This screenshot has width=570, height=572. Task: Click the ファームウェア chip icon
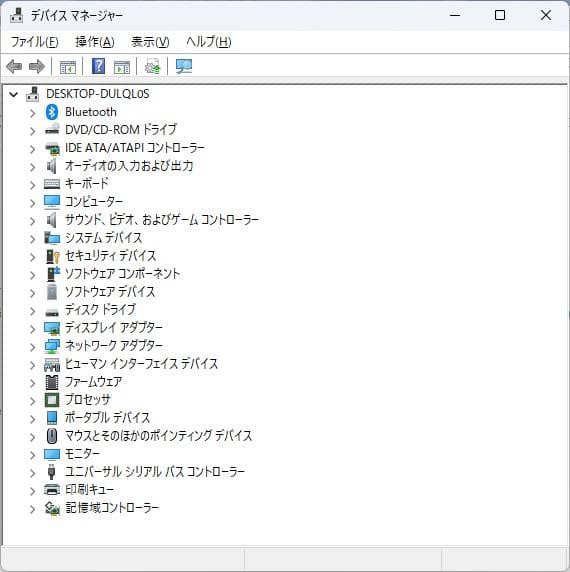(52, 382)
